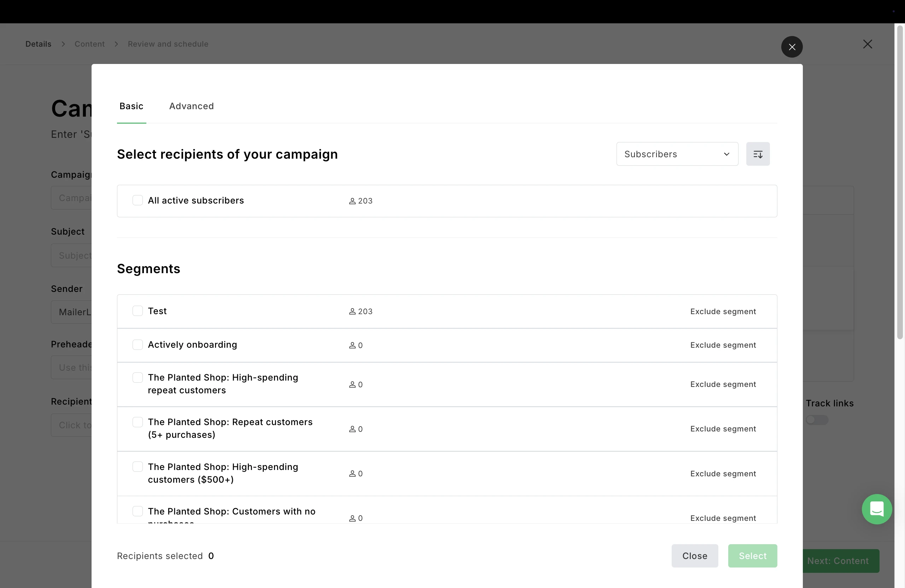Exclude the Actively onboarding segment
Image resolution: width=905 pixels, height=588 pixels.
[723, 345]
